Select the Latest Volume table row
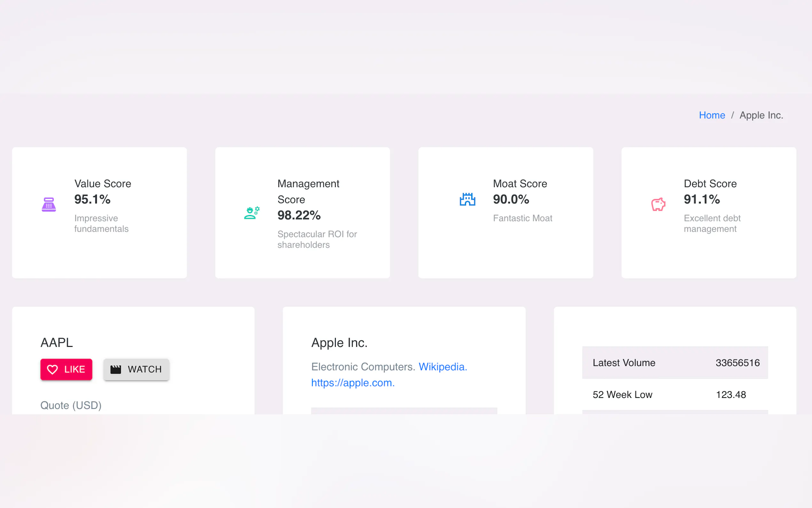The height and width of the screenshot is (508, 812). (675, 362)
